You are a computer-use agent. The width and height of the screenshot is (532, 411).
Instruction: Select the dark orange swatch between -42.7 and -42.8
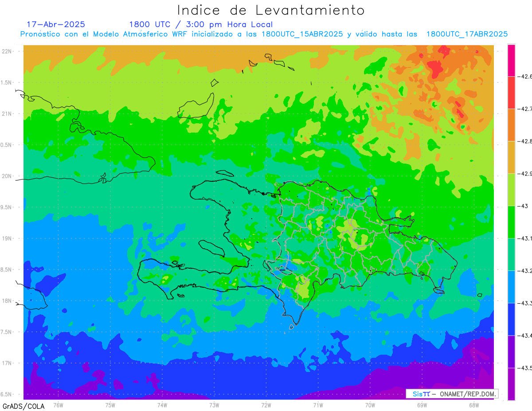(x=512, y=125)
